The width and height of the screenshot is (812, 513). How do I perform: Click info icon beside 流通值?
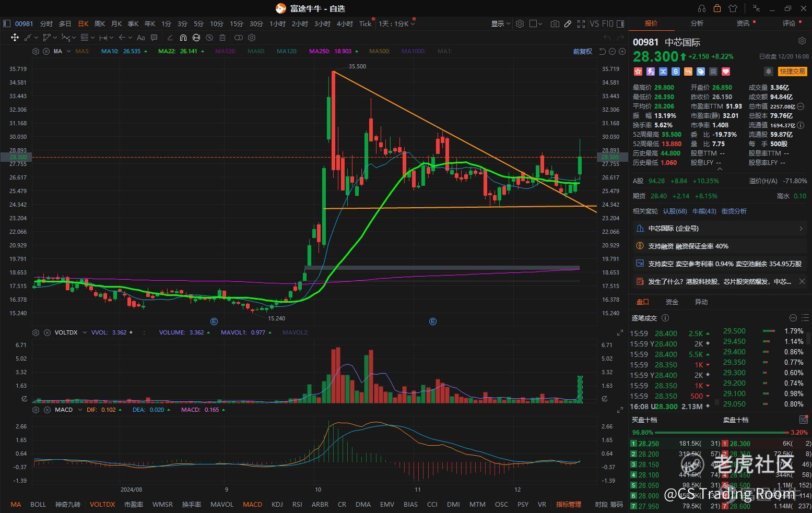(x=801, y=125)
